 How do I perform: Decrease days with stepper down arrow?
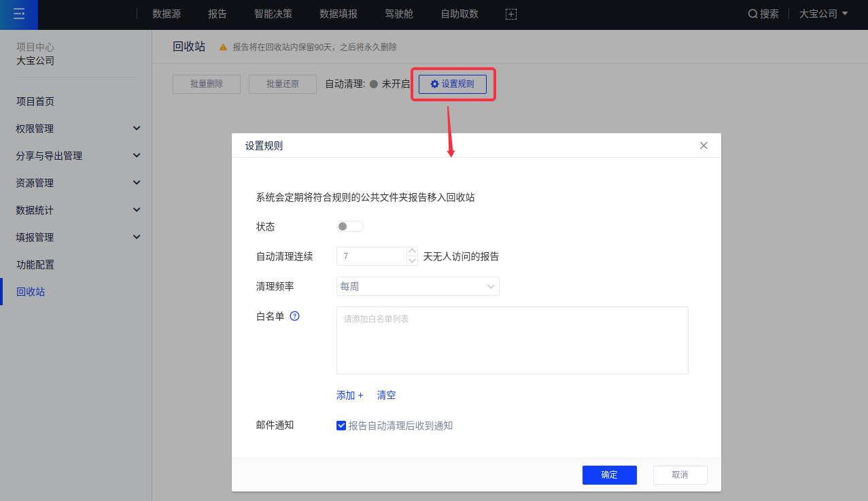tap(412, 261)
